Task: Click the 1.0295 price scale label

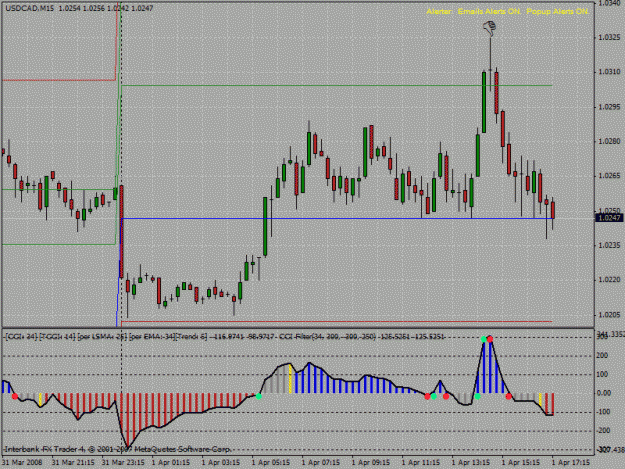Action: 610,107
